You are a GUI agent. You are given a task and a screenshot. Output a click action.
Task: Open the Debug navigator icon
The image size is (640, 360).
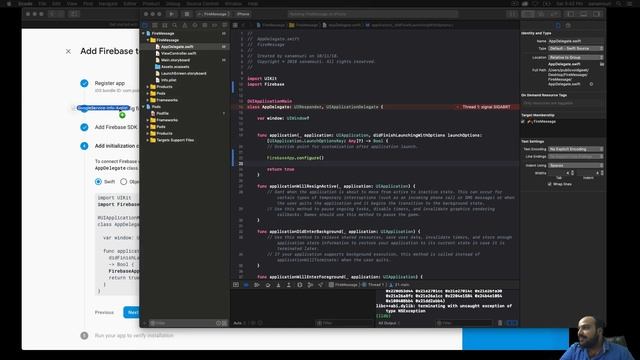click(204, 25)
